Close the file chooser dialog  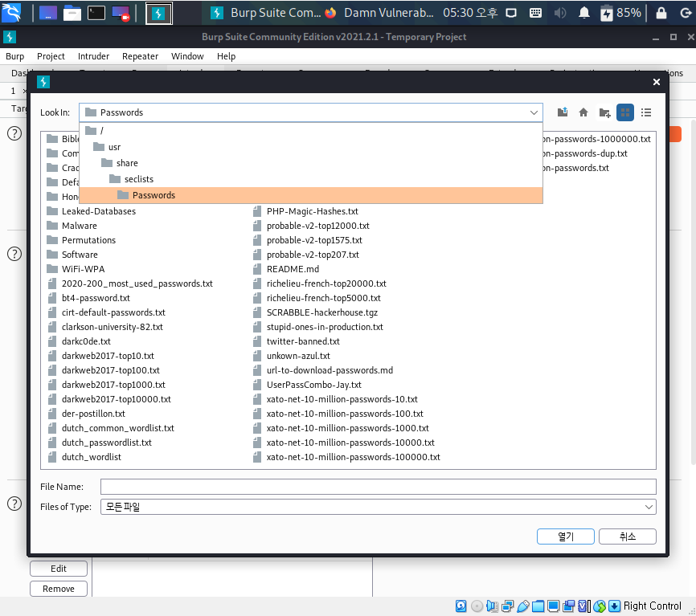point(657,82)
